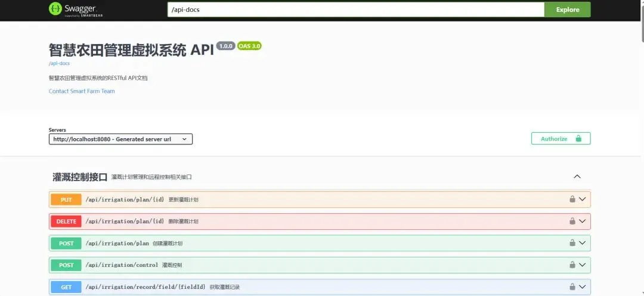This screenshot has width=644, height=296.
Task: Expand the GET record/field/{fieldId} chevron
Action: coord(582,286)
